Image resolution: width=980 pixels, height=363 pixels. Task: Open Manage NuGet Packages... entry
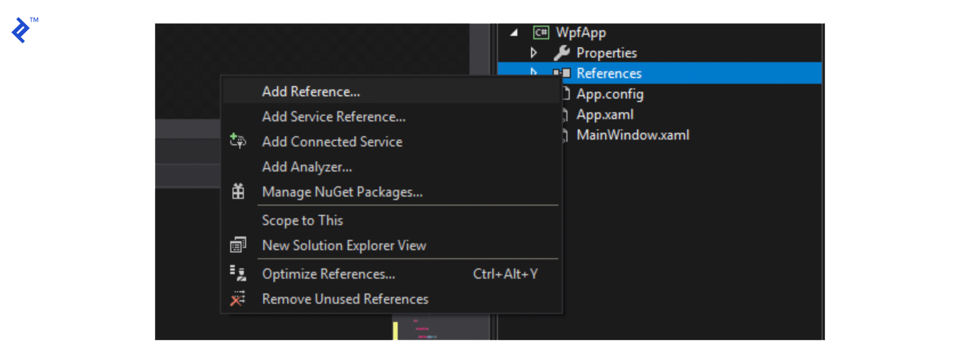342,192
